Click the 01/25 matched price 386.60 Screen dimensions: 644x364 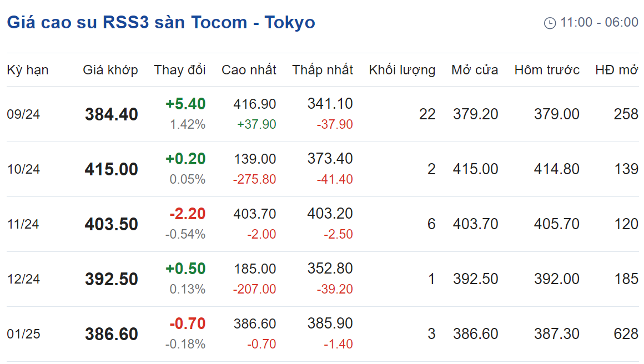(111, 334)
